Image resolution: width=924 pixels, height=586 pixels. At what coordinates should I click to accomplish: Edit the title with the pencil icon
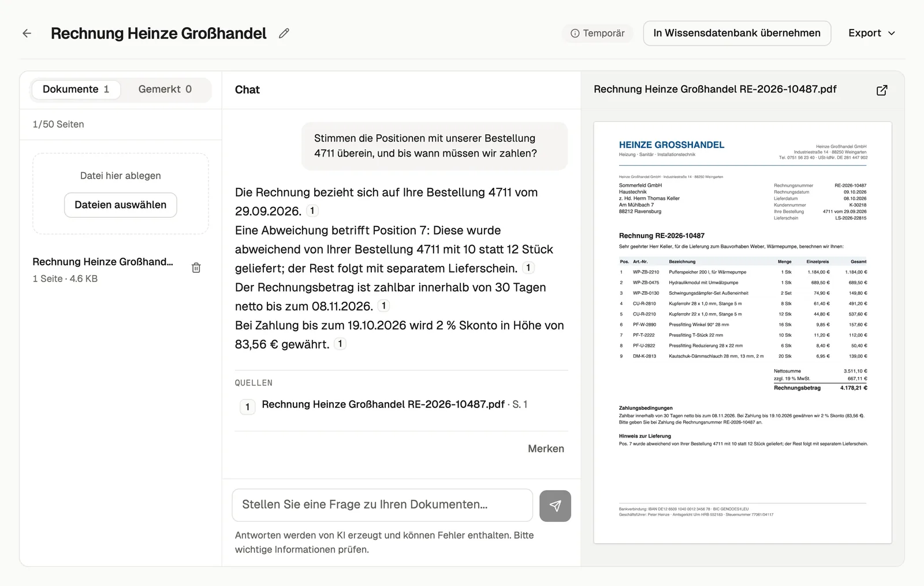[284, 34]
